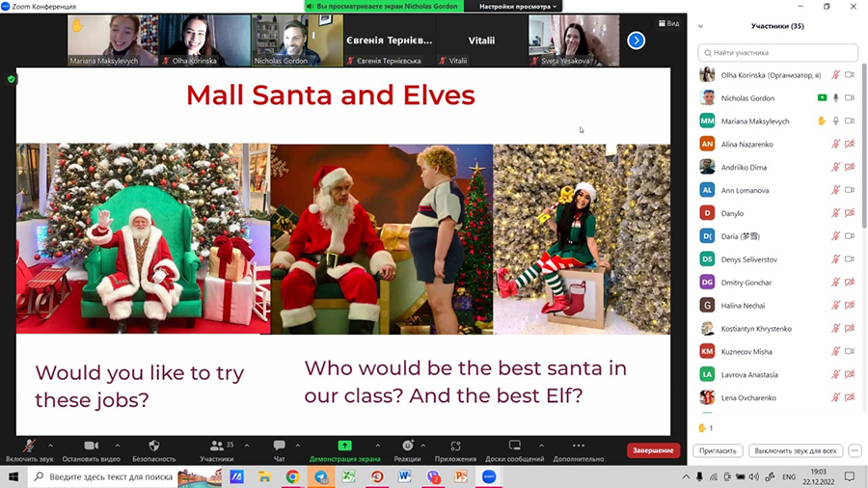This screenshot has height=488, width=868.
Task: Open Excel from taskbar
Action: click(349, 476)
